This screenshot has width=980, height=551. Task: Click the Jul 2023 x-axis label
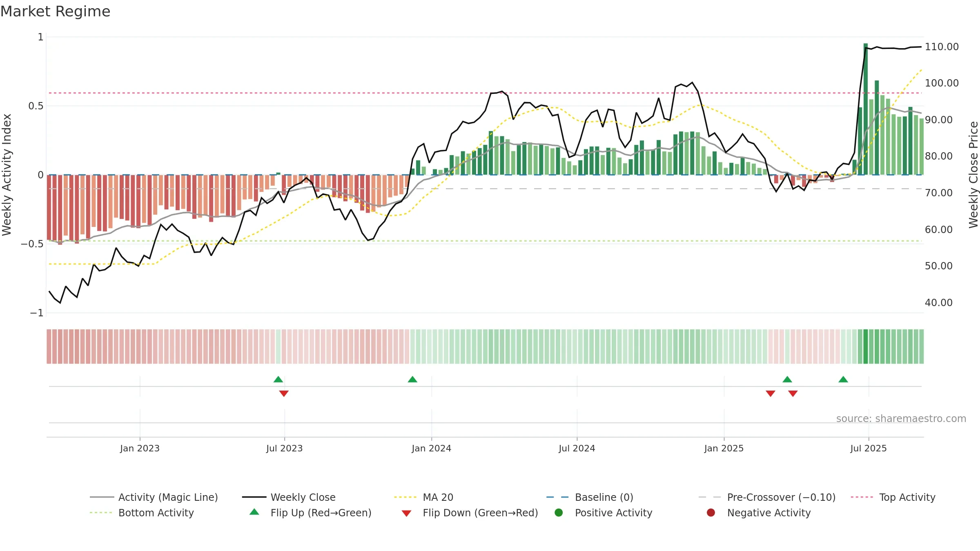point(284,448)
